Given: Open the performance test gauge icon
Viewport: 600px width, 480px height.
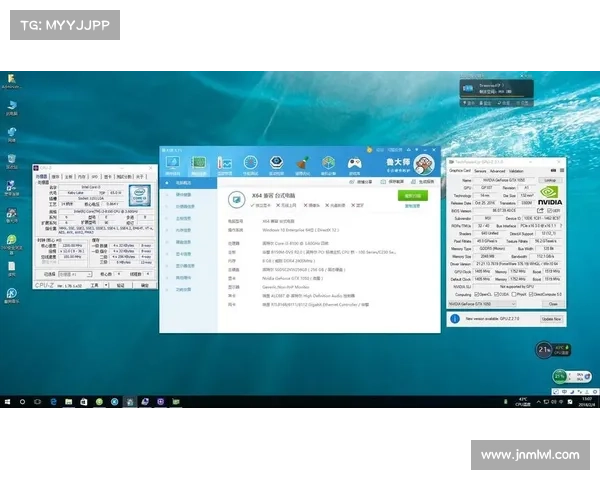Looking at the screenshot, I should click(x=251, y=163).
